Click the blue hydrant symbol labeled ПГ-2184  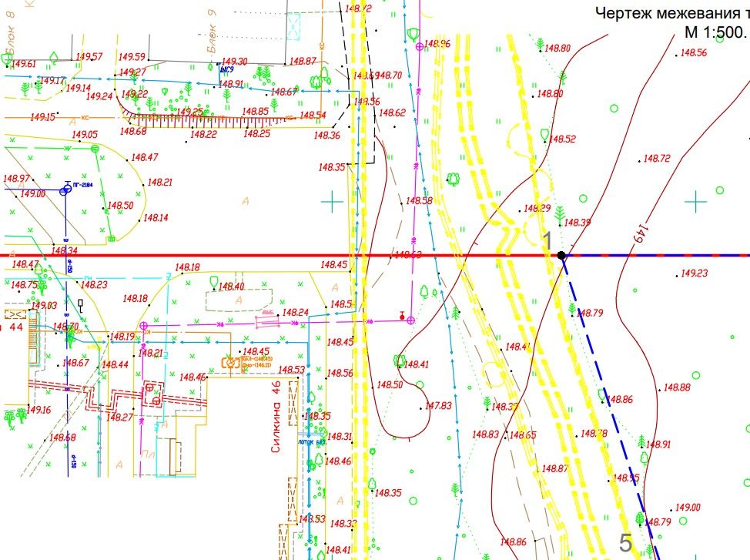click(66, 187)
